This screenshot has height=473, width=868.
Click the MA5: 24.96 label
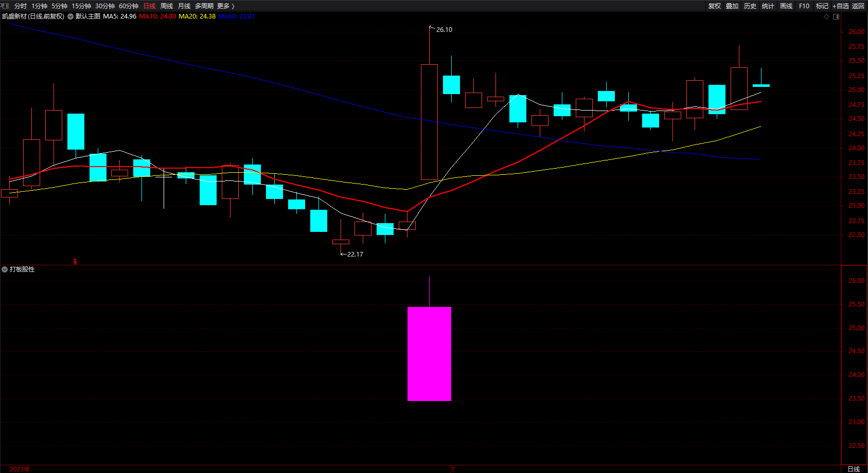(120, 16)
